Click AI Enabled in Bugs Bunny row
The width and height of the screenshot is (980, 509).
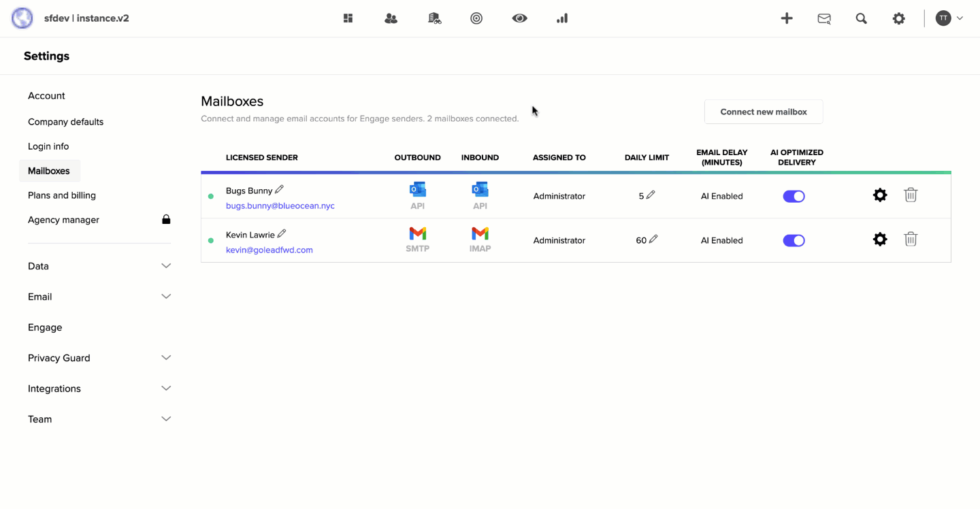coord(722,196)
